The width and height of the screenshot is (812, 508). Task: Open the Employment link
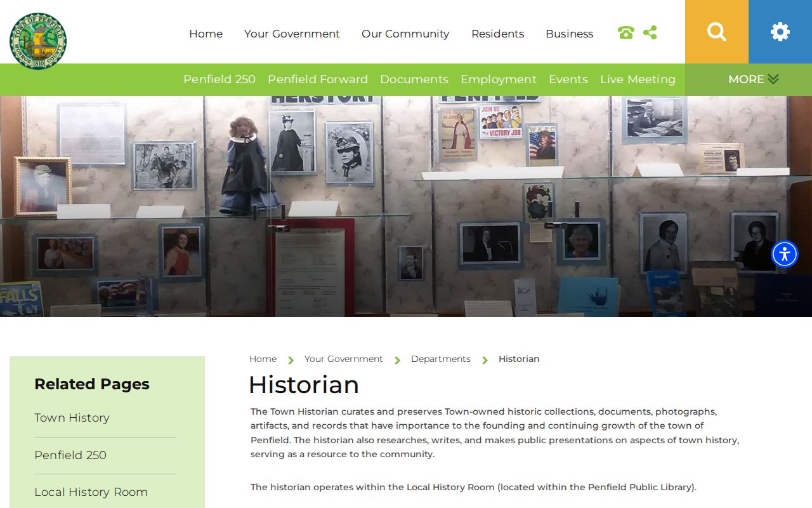tap(499, 79)
